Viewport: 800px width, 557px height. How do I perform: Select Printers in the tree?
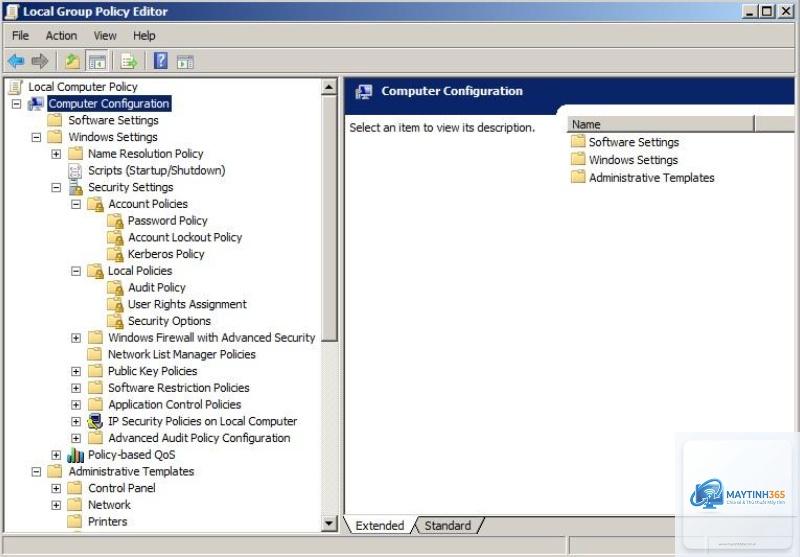[x=108, y=521]
